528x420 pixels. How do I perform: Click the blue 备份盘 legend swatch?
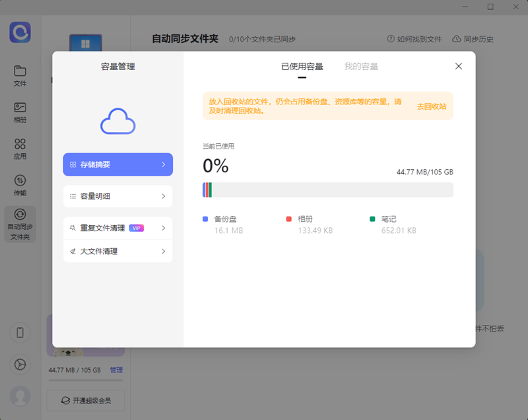point(206,219)
